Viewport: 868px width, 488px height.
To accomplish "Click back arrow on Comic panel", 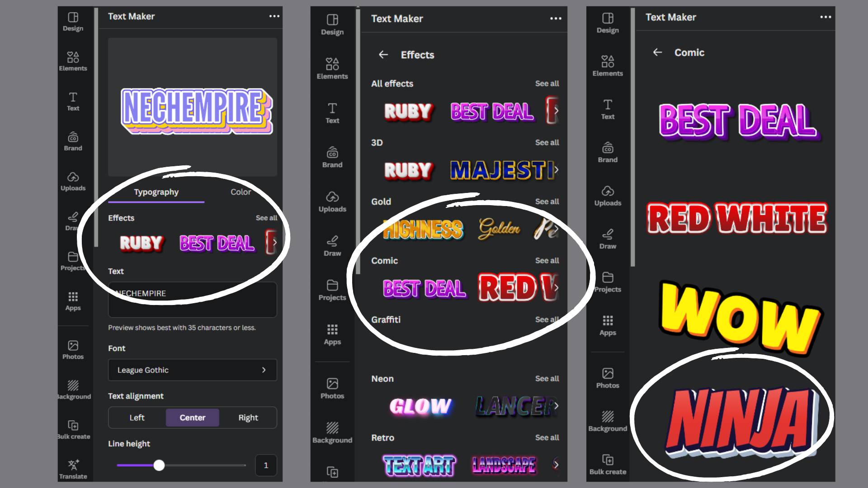I will (x=657, y=52).
